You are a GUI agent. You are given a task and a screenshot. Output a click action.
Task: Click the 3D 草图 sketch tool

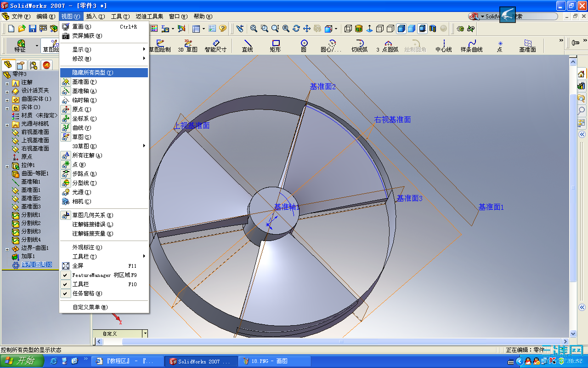(x=188, y=46)
